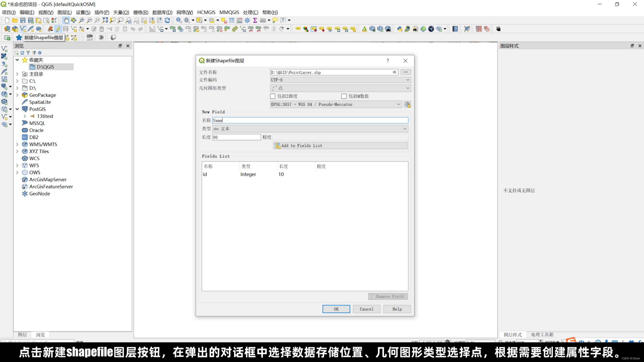644x362 pixels.
Task: Click the 名称 field name input
Action: [310, 120]
